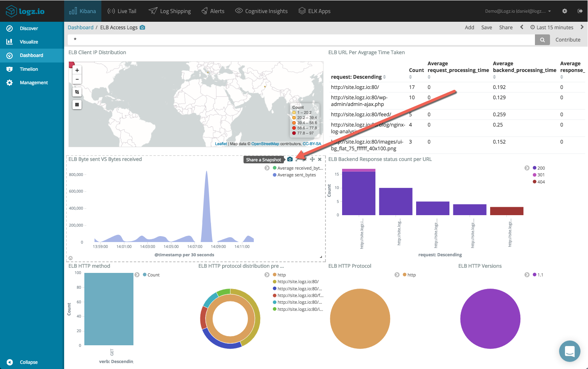Click the fit data bounds crop icon on map
The image size is (588, 369).
77,92
